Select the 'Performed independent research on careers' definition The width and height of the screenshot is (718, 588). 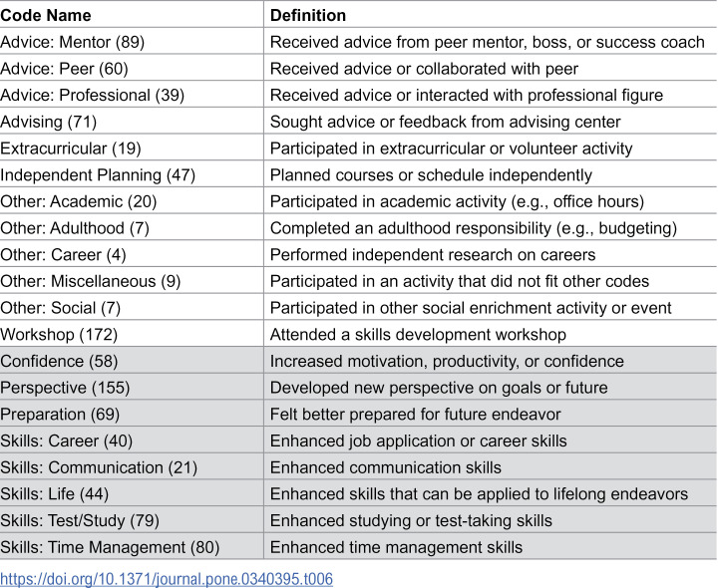click(433, 254)
